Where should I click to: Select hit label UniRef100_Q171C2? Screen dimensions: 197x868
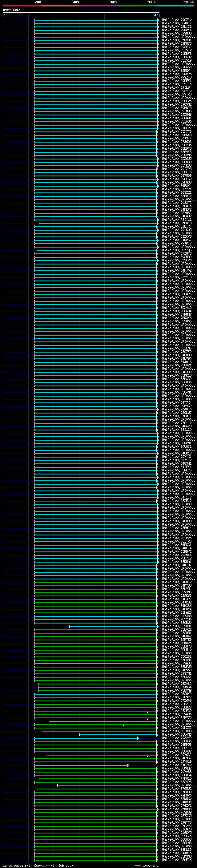[x=177, y=460]
